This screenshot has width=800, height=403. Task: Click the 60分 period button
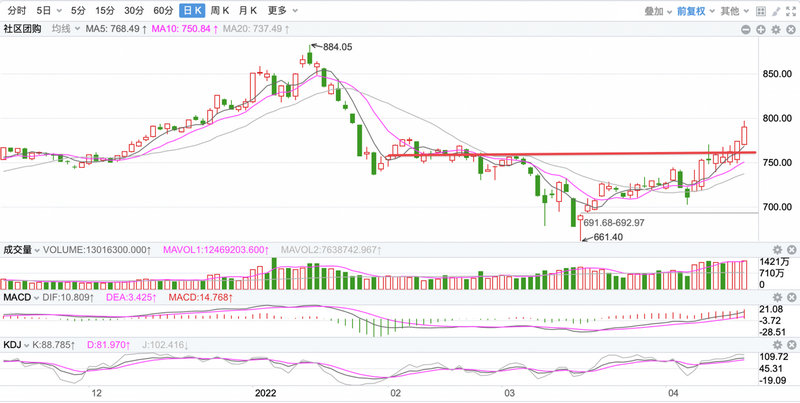163,10
